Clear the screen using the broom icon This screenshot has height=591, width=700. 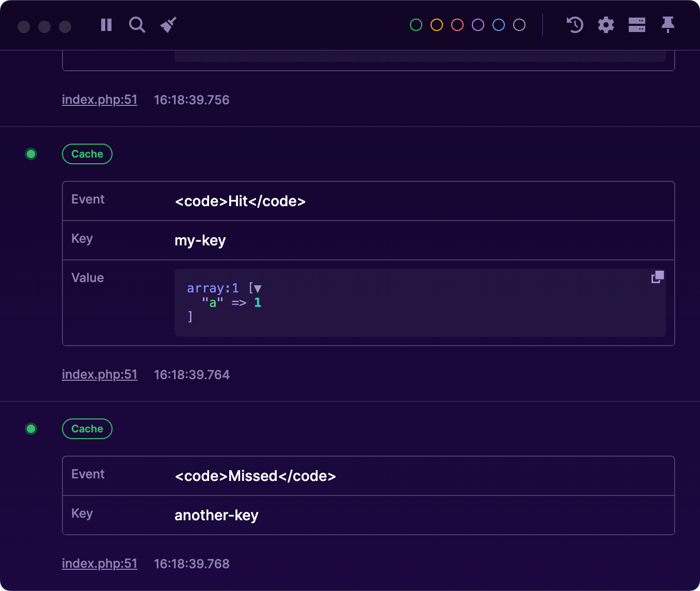pos(168,25)
